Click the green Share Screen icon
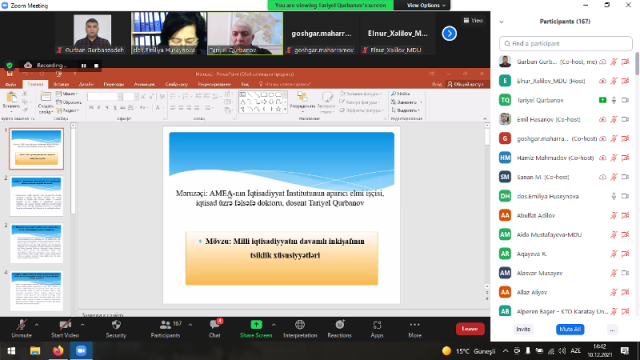640x360 pixels. [x=256, y=325]
